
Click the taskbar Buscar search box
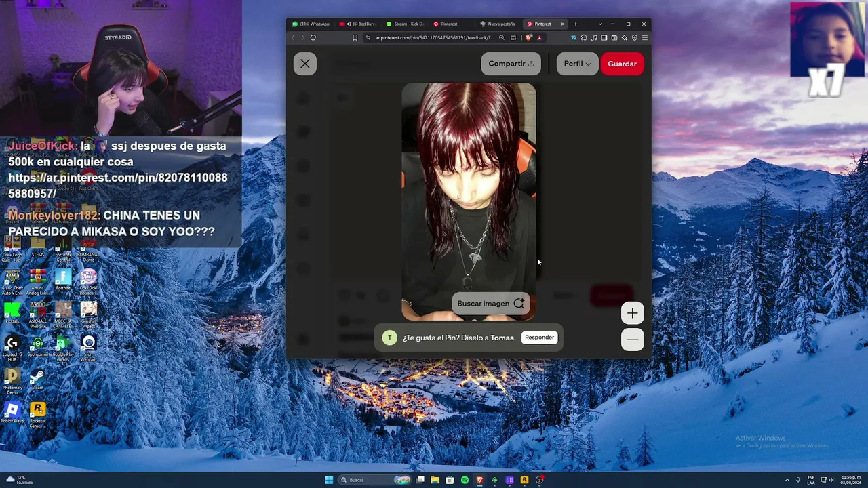click(375, 480)
